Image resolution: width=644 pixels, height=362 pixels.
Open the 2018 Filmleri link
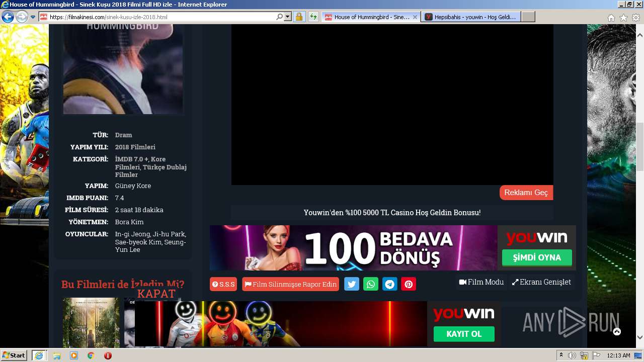pyautogui.click(x=135, y=147)
